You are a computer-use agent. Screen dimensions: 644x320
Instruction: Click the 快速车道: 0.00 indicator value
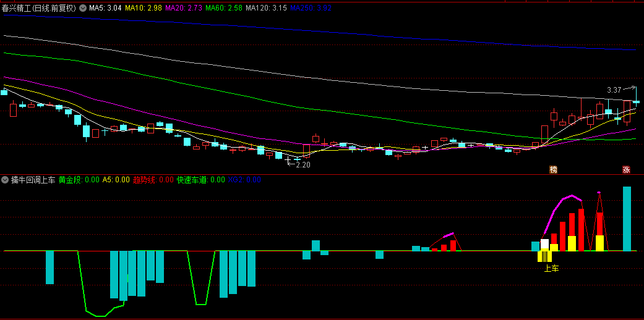point(201,179)
